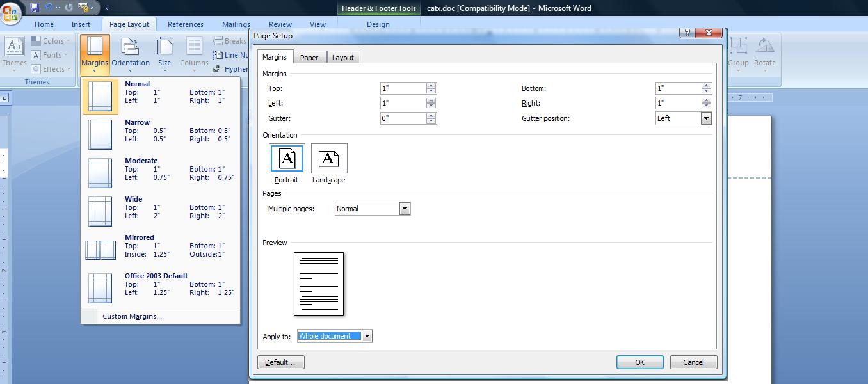This screenshot has width=868, height=384.
Task: Click the page Preview thumbnail
Action: (319, 284)
